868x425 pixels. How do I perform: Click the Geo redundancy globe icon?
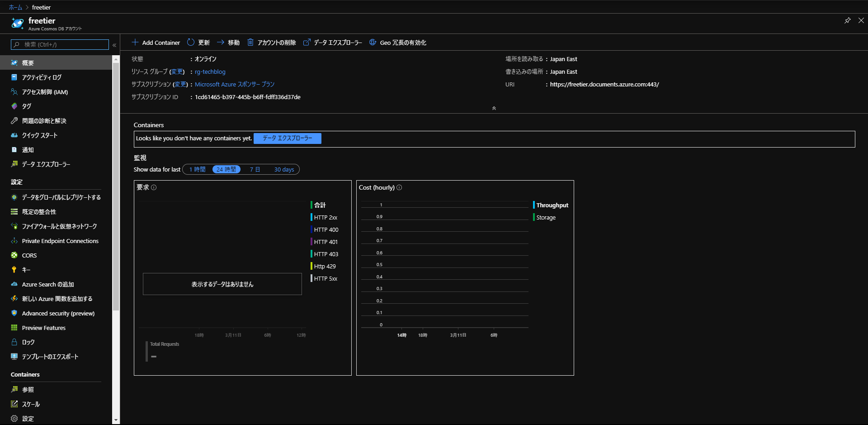point(373,43)
